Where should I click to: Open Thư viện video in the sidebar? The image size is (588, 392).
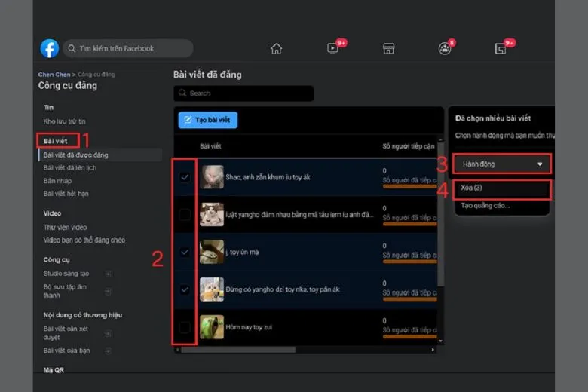click(65, 228)
